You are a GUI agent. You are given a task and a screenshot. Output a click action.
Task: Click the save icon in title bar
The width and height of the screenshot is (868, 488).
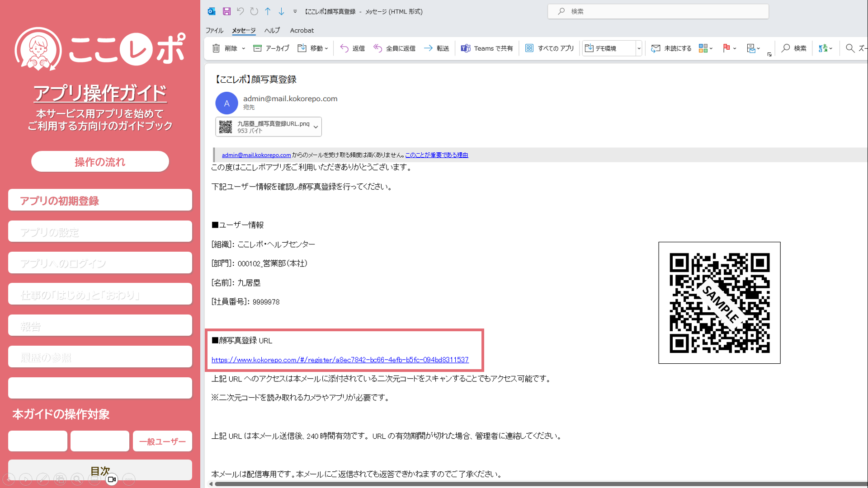[227, 11]
